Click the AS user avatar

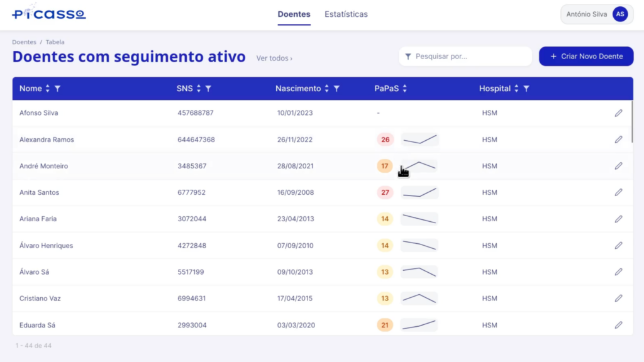click(x=620, y=14)
